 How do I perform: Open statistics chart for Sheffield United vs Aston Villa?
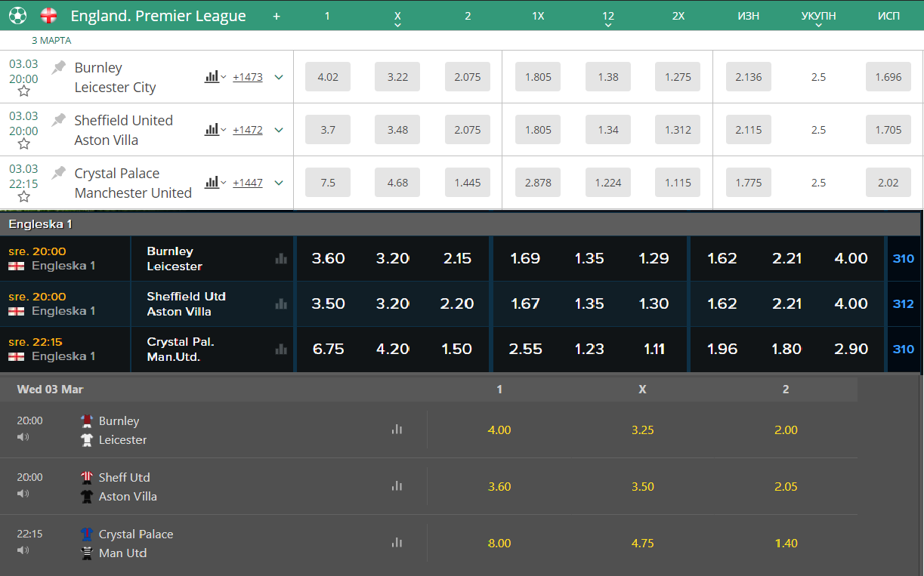212,129
